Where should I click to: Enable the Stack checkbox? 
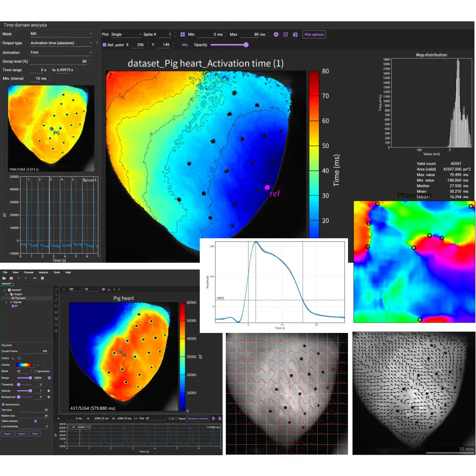coord(176,418)
